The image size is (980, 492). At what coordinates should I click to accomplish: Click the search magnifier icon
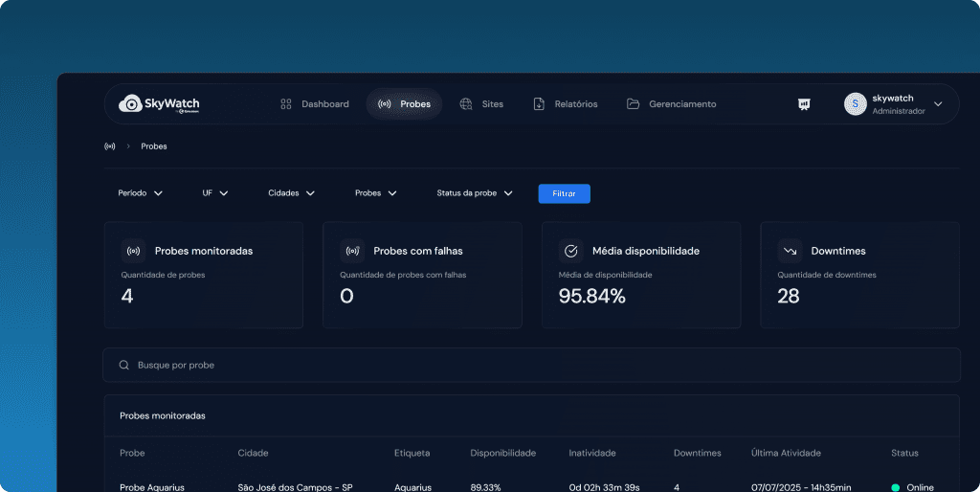tap(124, 365)
